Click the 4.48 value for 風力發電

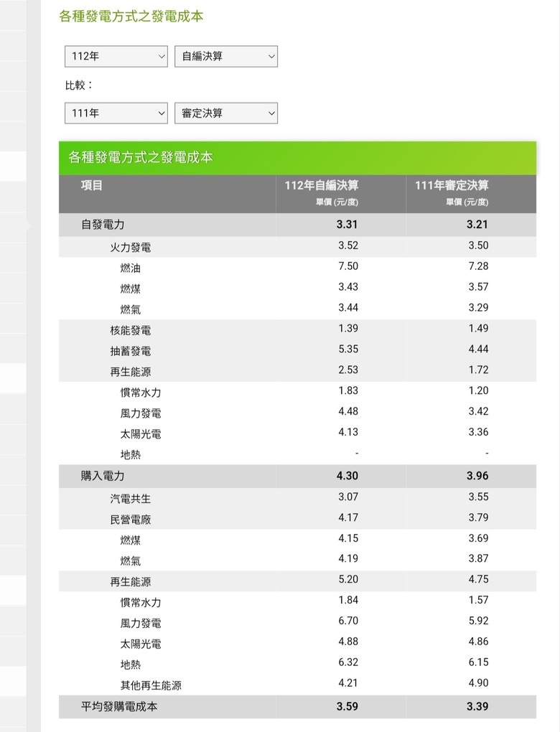pos(348,411)
